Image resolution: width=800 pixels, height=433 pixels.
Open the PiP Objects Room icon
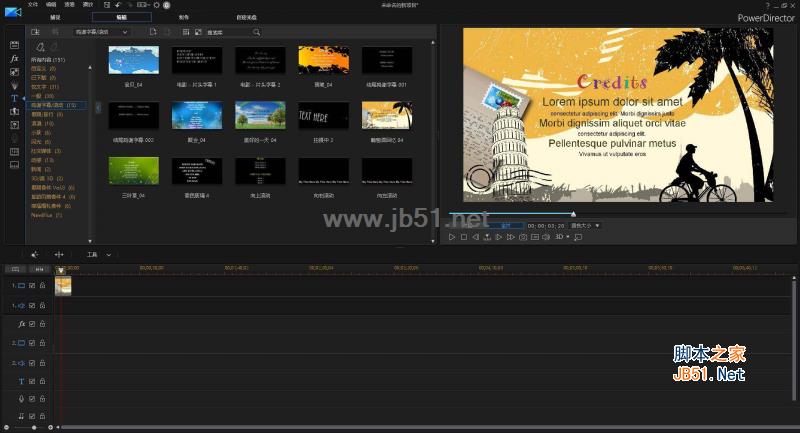click(x=14, y=72)
